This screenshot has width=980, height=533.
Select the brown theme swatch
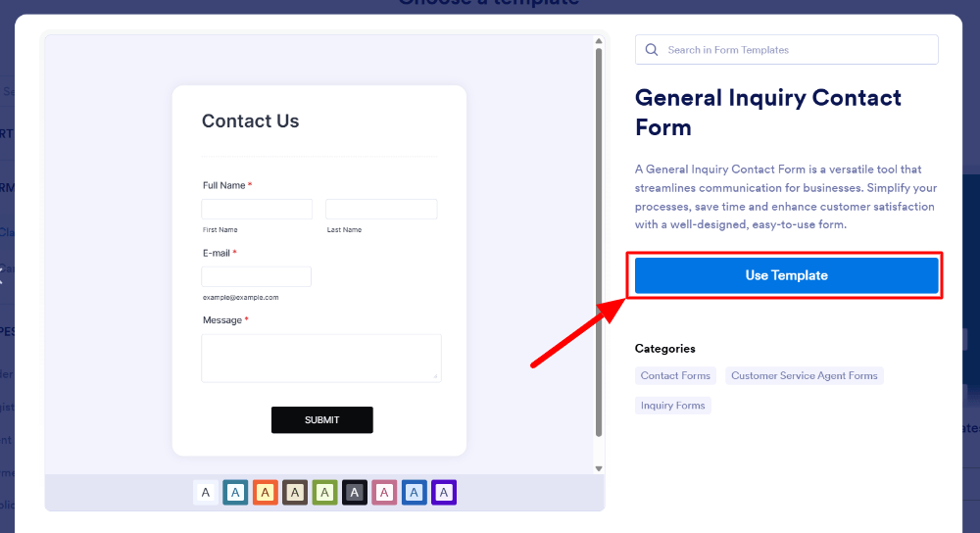click(x=295, y=493)
